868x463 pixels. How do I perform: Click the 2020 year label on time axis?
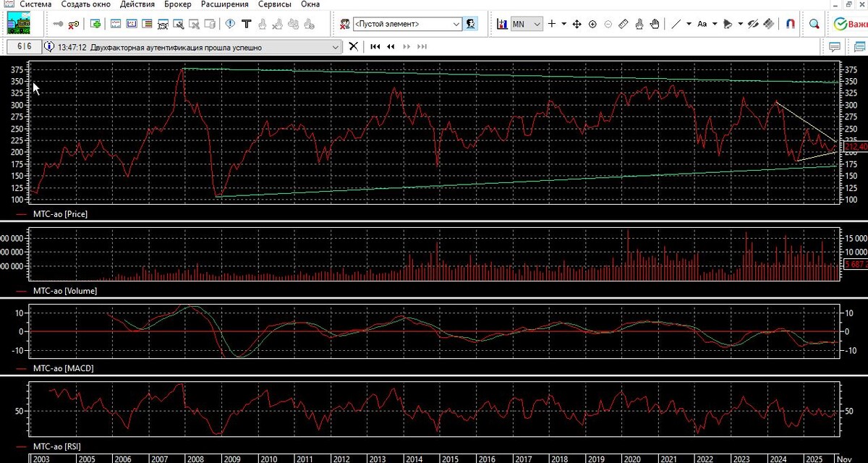click(633, 459)
